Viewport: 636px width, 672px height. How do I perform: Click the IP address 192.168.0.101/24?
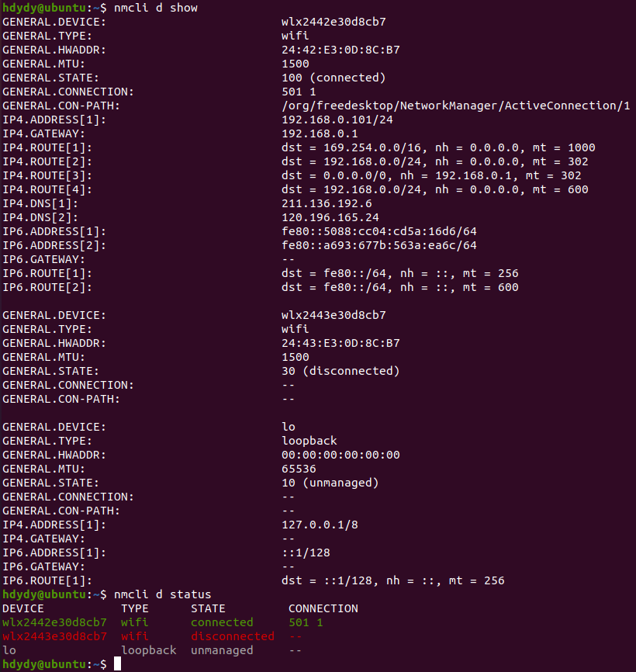tap(337, 120)
